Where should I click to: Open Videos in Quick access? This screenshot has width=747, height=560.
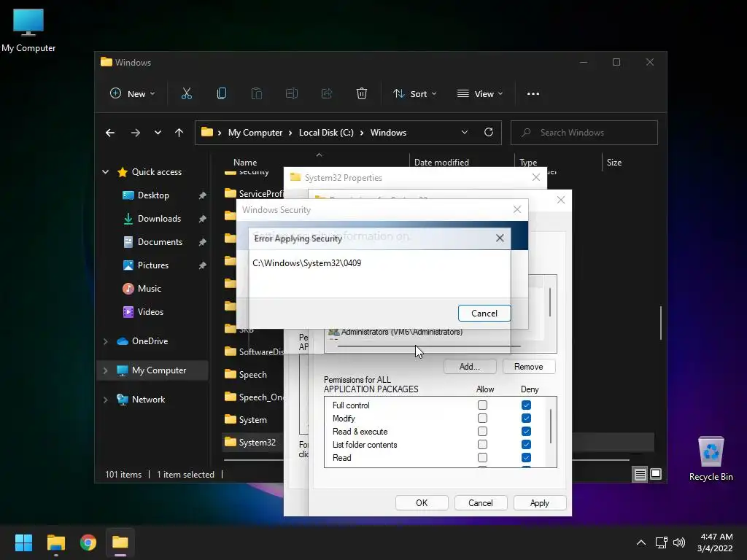point(150,312)
